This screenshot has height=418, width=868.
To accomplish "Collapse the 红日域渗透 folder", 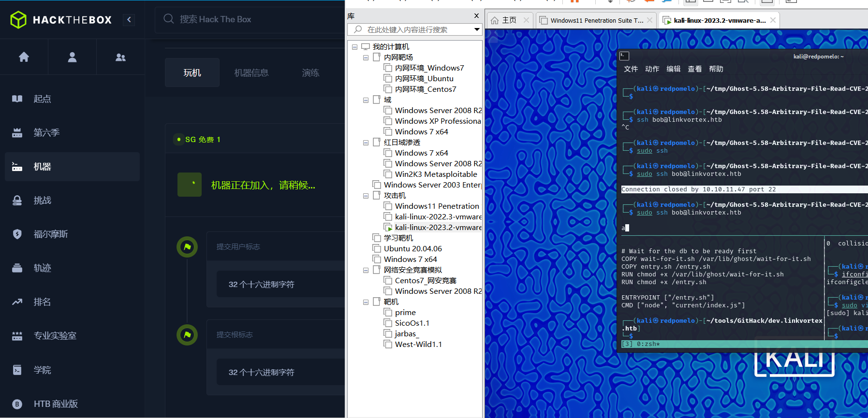I will tap(366, 143).
